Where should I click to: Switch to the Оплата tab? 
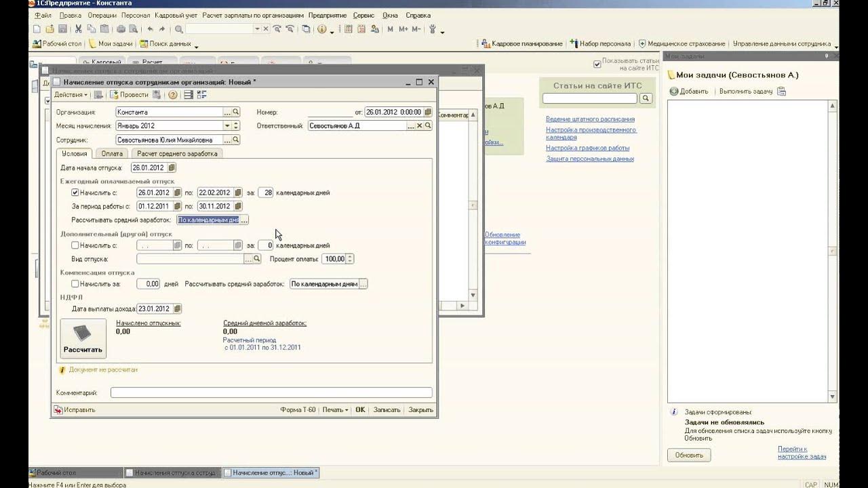tap(112, 154)
